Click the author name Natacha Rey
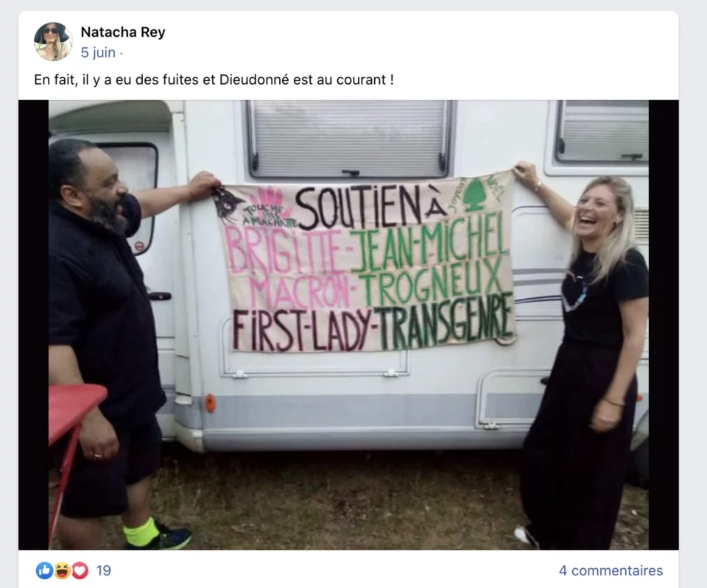 (123, 32)
